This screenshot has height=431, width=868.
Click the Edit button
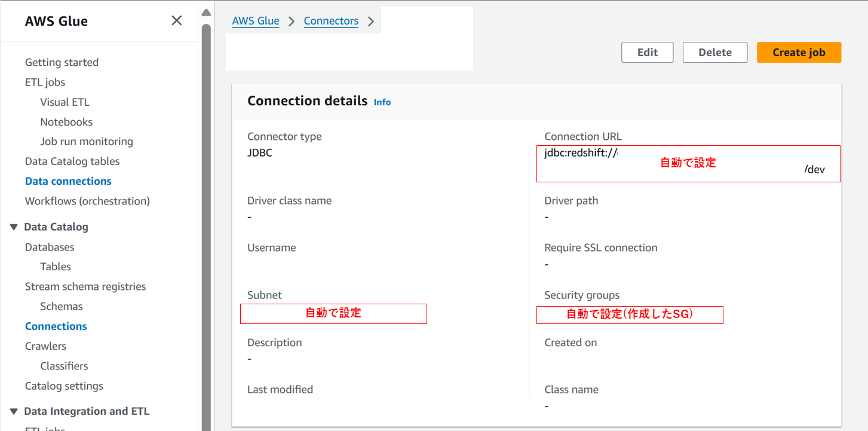647,52
